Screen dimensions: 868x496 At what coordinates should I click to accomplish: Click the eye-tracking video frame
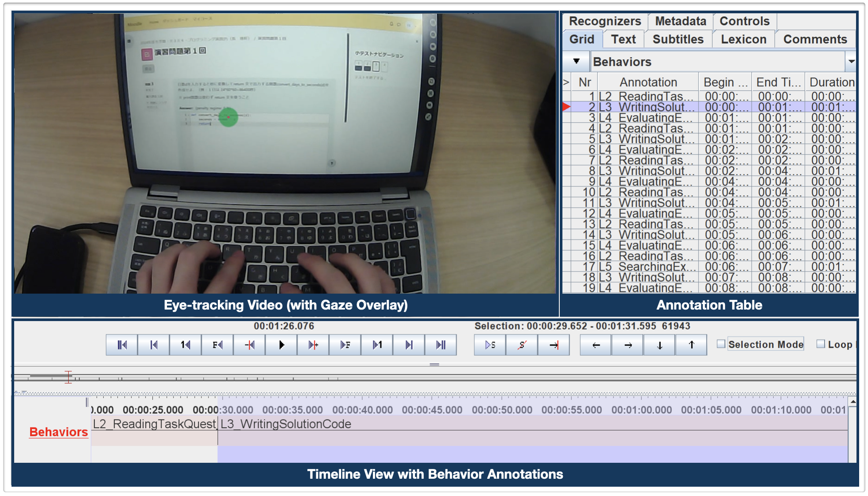285,153
